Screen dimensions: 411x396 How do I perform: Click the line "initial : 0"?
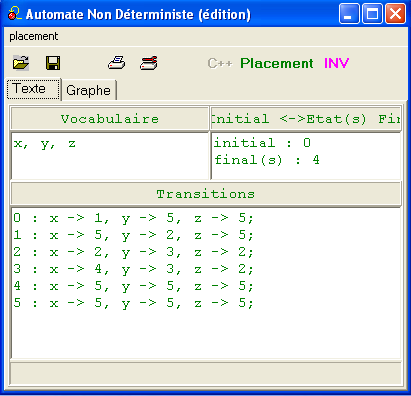tap(262, 143)
